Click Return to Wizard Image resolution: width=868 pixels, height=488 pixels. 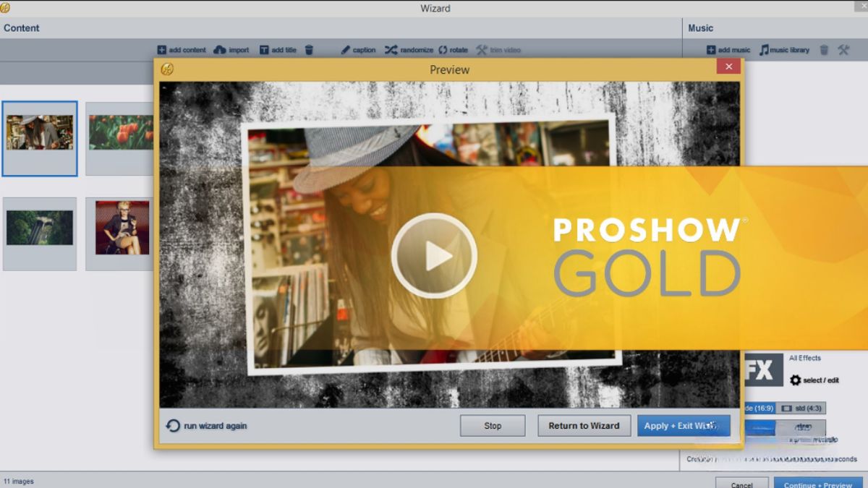point(584,426)
